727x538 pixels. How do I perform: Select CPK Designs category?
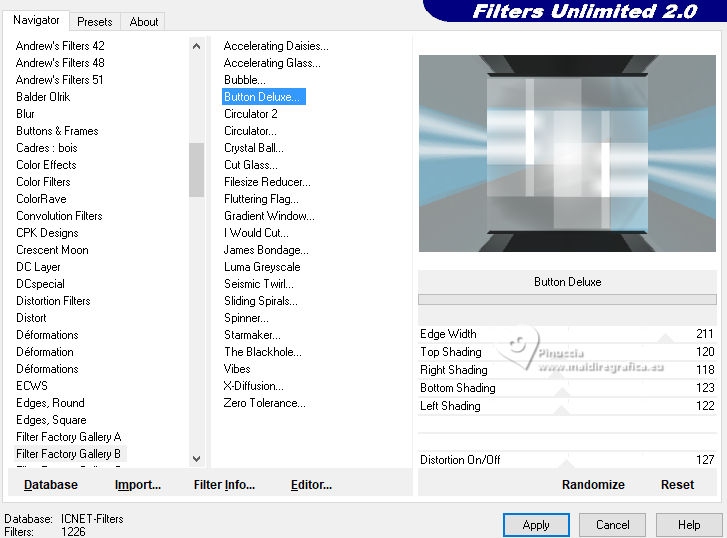click(x=47, y=233)
